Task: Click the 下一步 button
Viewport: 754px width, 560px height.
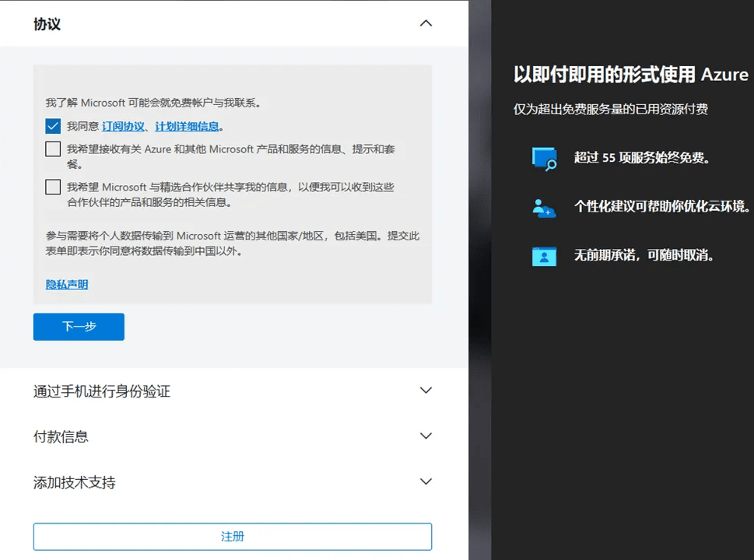Action: (79, 327)
